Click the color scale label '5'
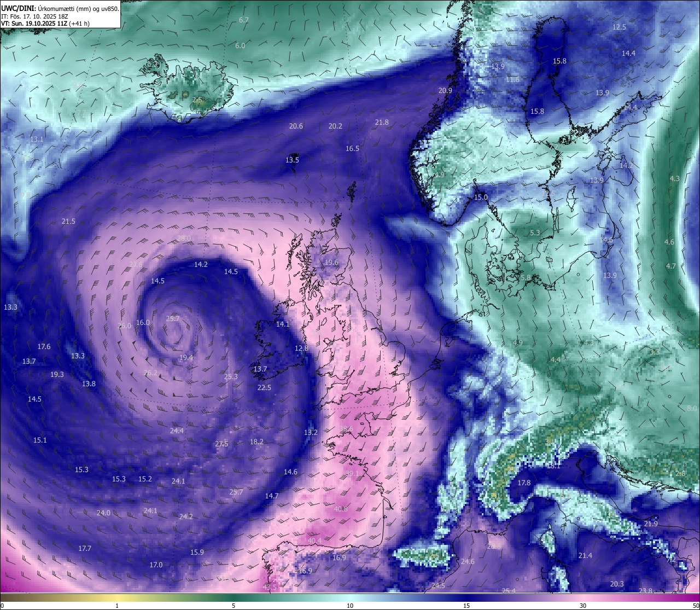 pyautogui.click(x=234, y=606)
